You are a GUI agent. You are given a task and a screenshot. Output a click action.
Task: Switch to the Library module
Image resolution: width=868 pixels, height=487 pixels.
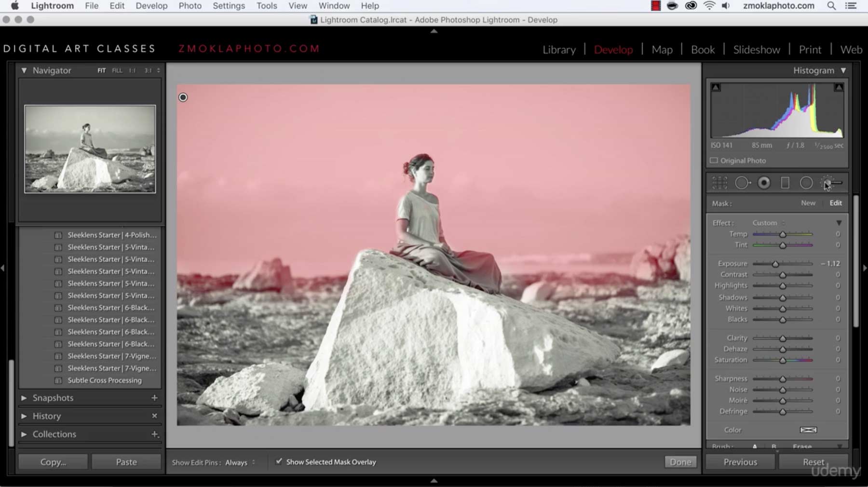pyautogui.click(x=559, y=50)
